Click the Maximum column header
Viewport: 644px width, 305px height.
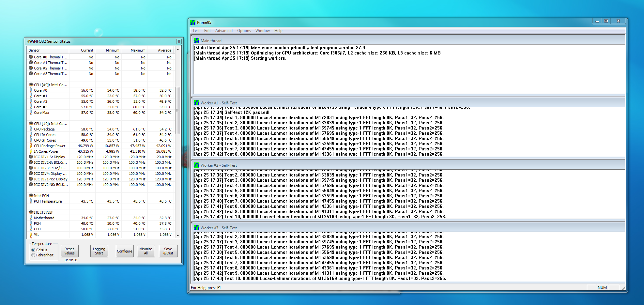point(134,50)
